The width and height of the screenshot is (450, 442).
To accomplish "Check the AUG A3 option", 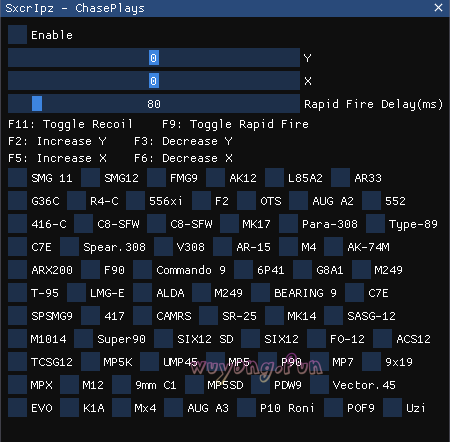I will [x=173, y=408].
